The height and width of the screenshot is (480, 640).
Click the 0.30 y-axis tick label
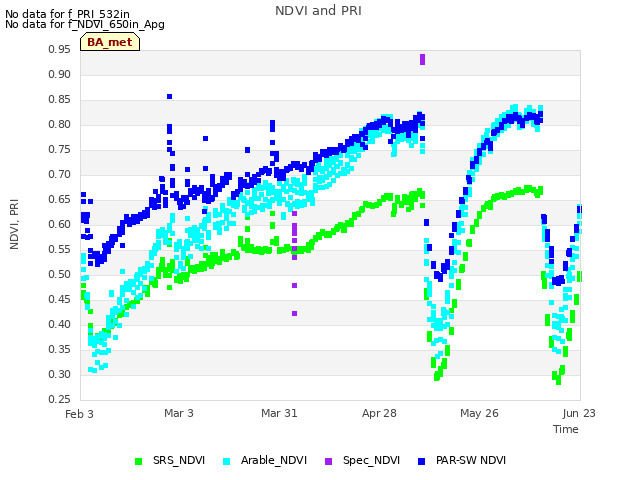pyautogui.click(x=59, y=374)
